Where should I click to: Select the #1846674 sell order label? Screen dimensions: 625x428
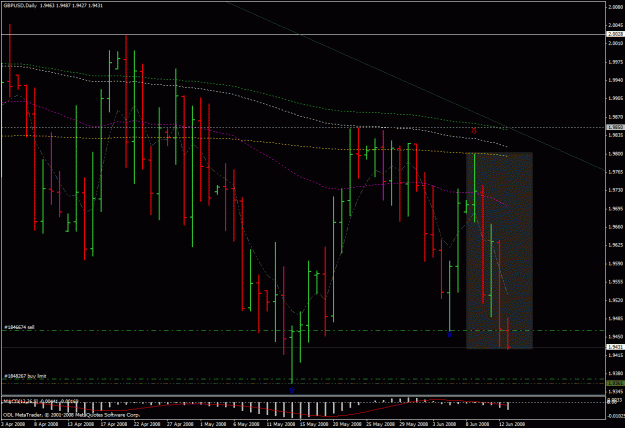pos(19,328)
